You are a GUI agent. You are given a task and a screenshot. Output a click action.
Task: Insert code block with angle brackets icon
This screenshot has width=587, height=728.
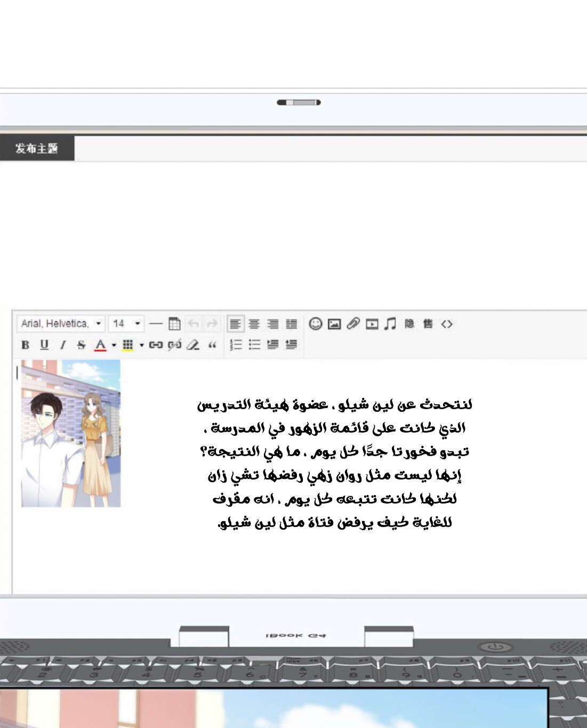pyautogui.click(x=447, y=324)
